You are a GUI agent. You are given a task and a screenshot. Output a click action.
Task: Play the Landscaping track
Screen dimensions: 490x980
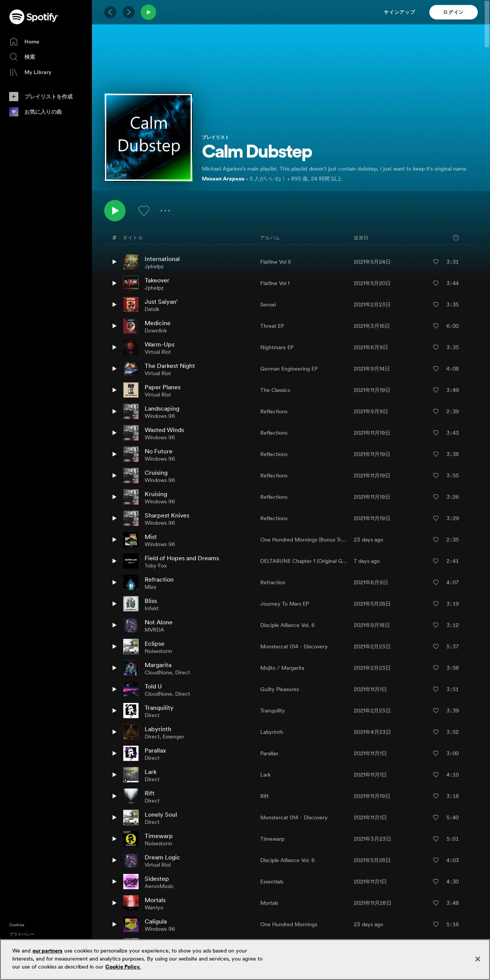click(114, 411)
